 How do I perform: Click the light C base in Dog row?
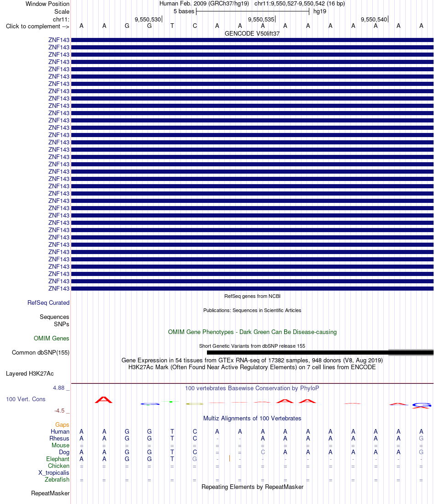[x=263, y=452]
